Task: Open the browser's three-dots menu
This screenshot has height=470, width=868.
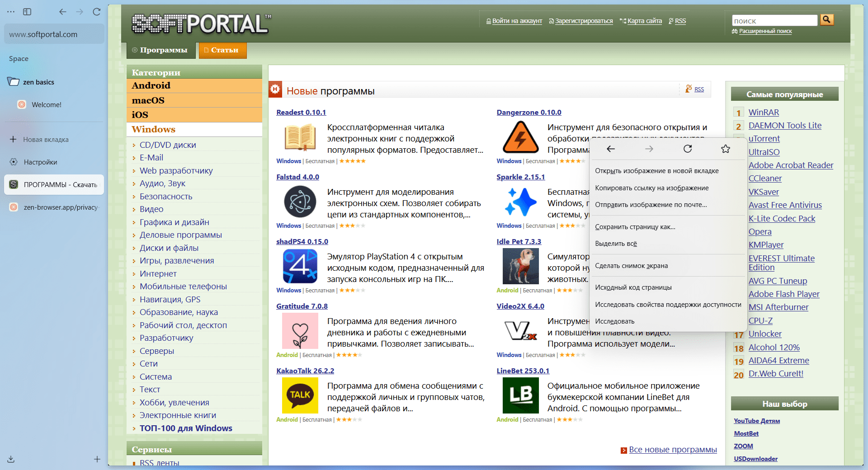Action: coord(11,12)
